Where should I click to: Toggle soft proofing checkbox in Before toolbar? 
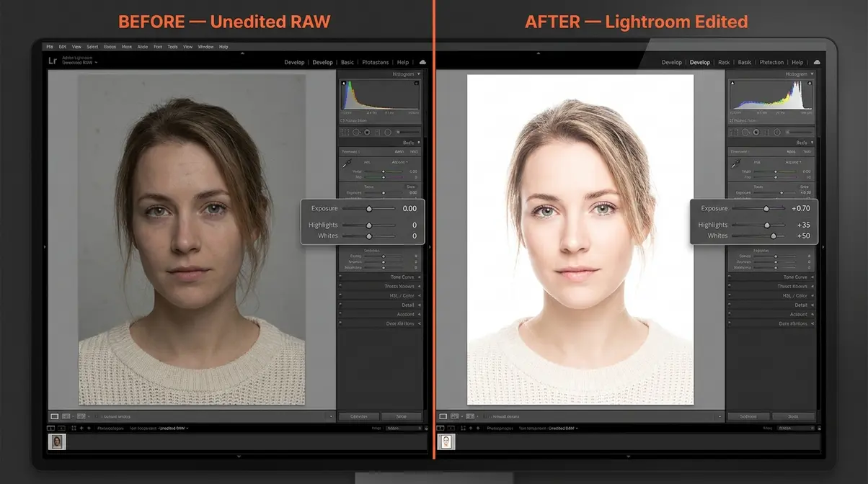coord(97,416)
